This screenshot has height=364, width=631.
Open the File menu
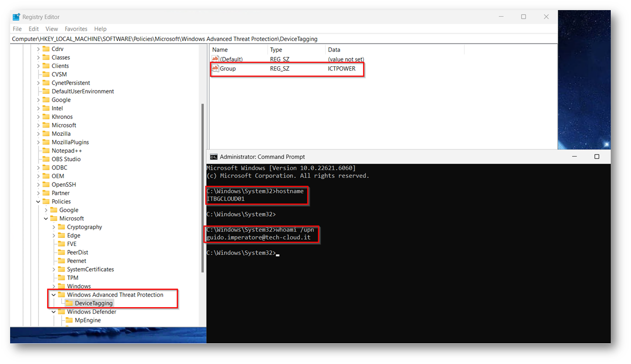point(17,29)
